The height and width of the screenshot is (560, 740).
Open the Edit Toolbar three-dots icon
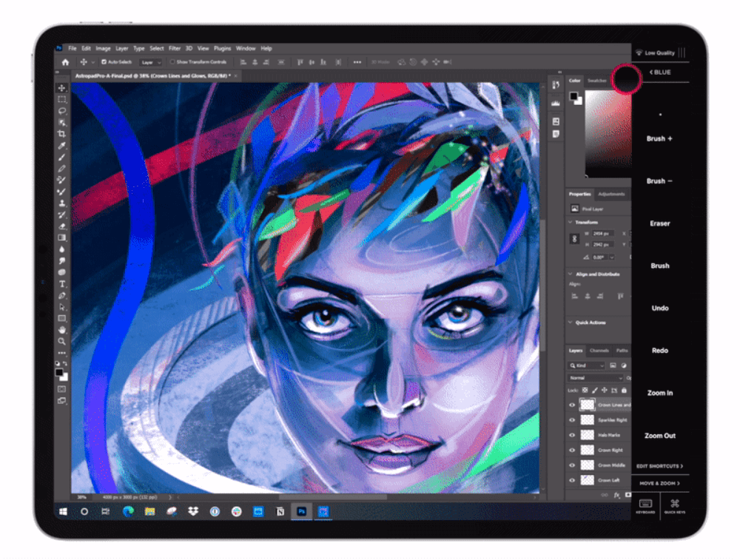[x=62, y=353]
